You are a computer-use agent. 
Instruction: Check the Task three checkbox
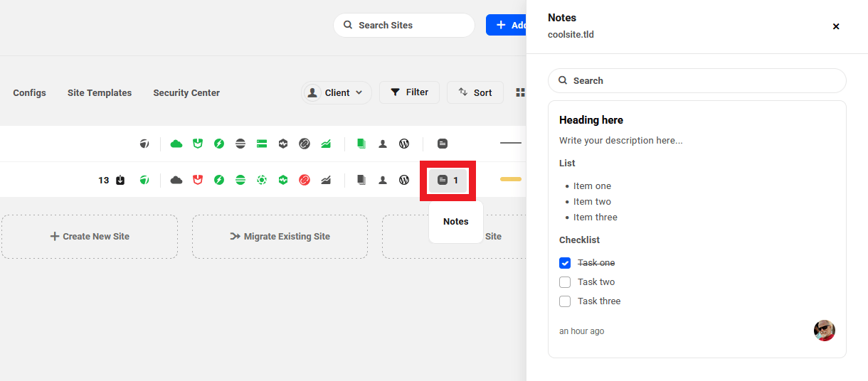click(565, 301)
